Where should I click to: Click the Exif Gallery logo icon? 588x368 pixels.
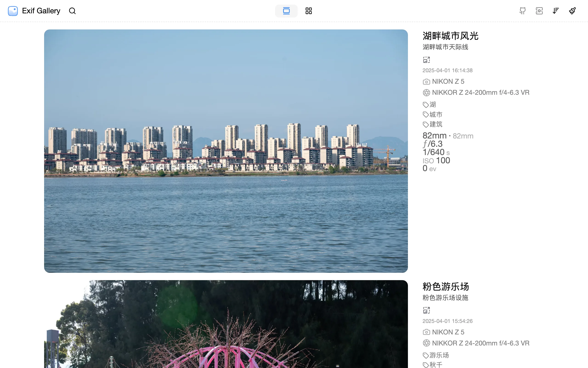(x=13, y=11)
